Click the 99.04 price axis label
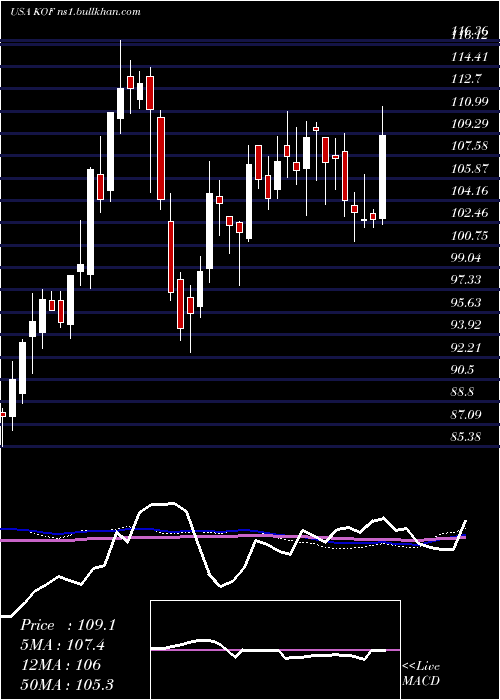The image size is (500, 700). coord(466,258)
